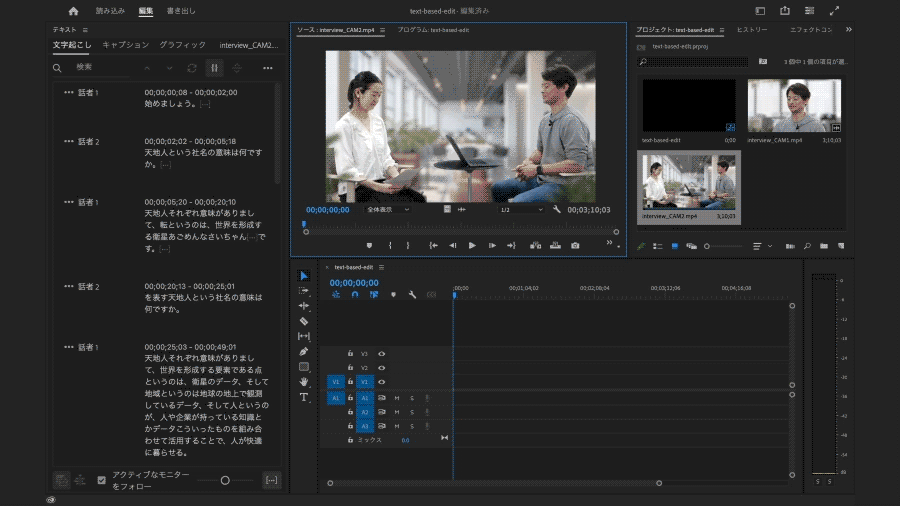
Task: Open transcript more options (three dots)
Action: [267, 68]
